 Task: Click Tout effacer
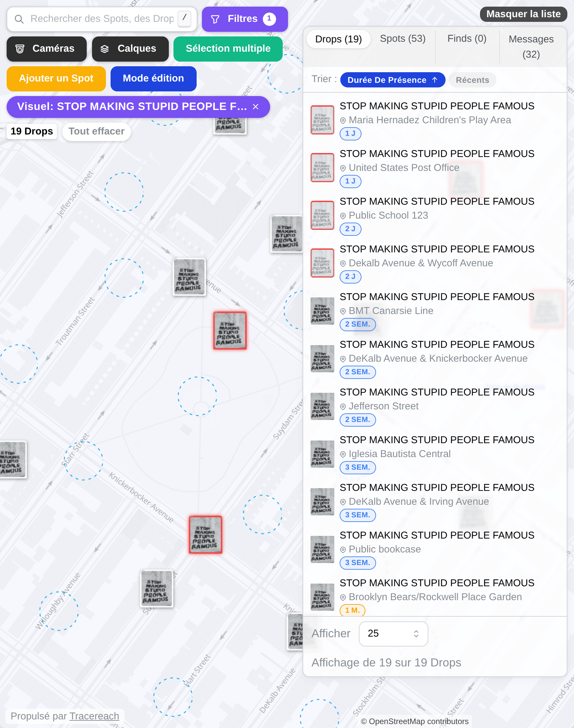tap(96, 131)
